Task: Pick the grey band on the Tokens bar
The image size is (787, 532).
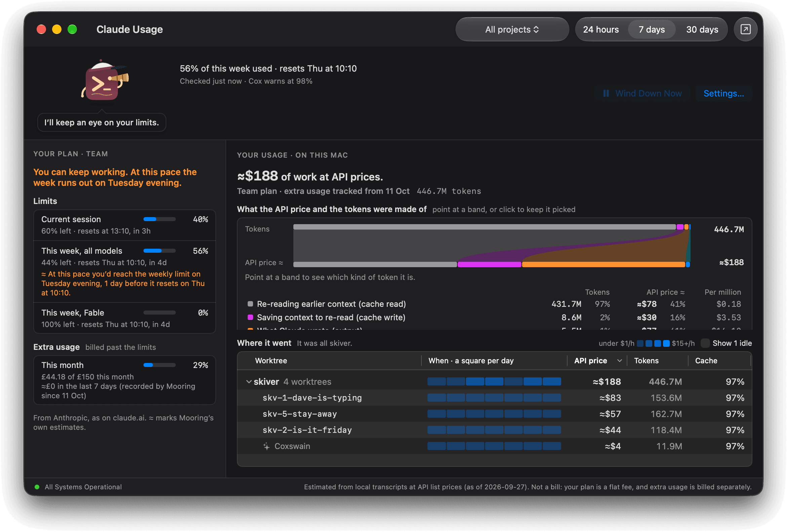Action: pyautogui.click(x=484, y=227)
